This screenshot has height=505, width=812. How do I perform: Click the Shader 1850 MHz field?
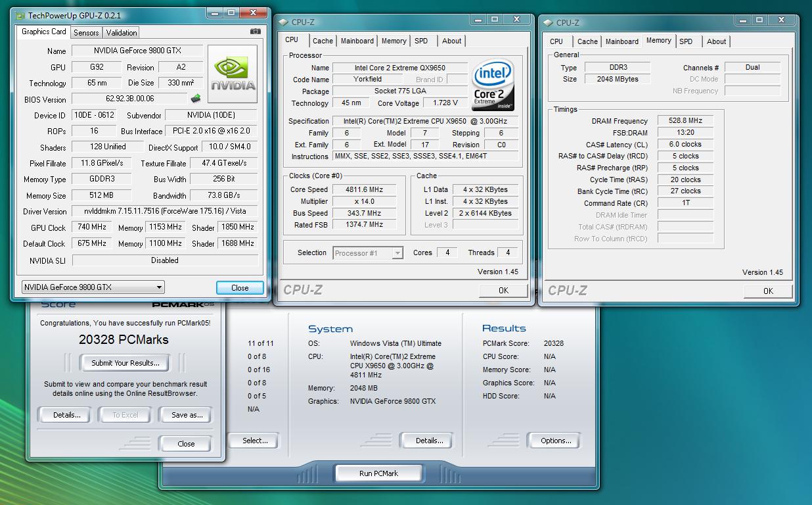coord(237,228)
